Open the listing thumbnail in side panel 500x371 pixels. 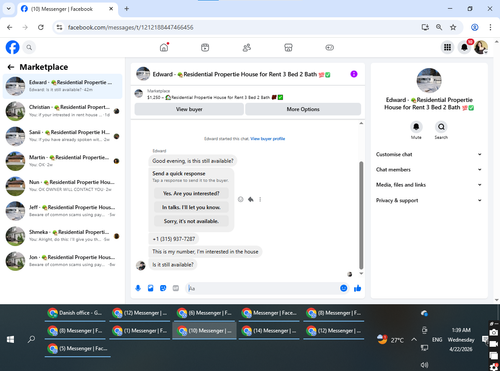[429, 81]
